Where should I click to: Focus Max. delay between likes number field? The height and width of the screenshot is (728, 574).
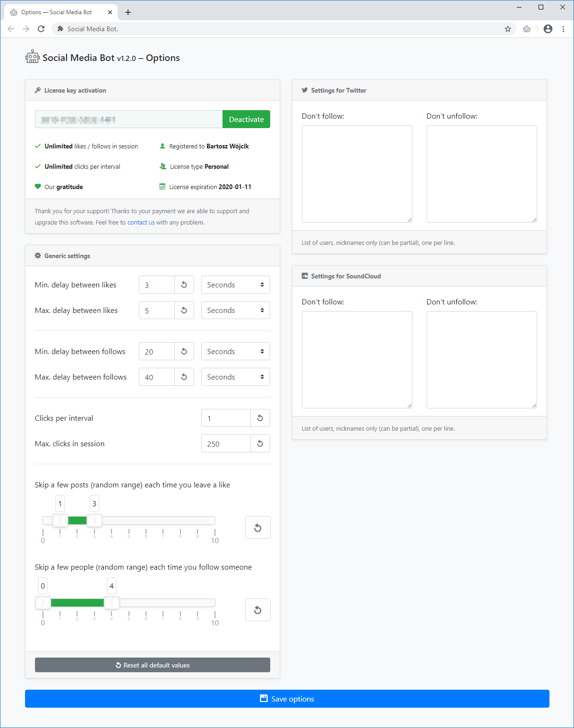click(x=157, y=310)
